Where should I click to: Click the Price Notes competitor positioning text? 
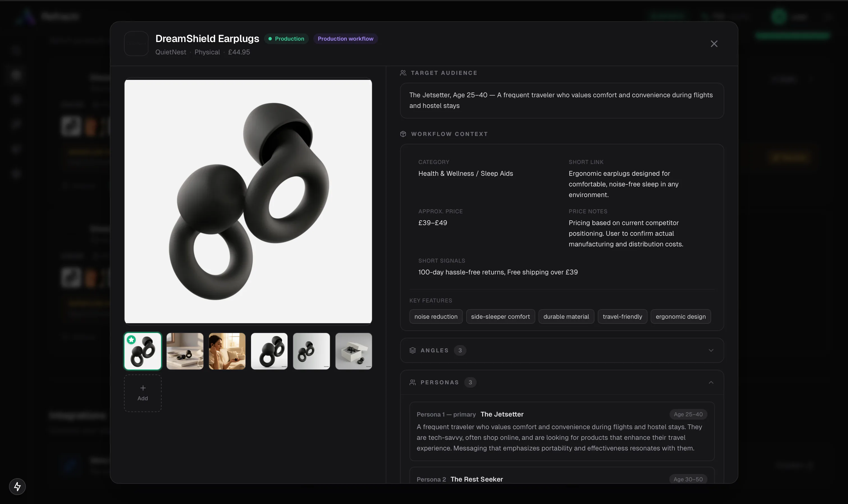click(x=626, y=233)
